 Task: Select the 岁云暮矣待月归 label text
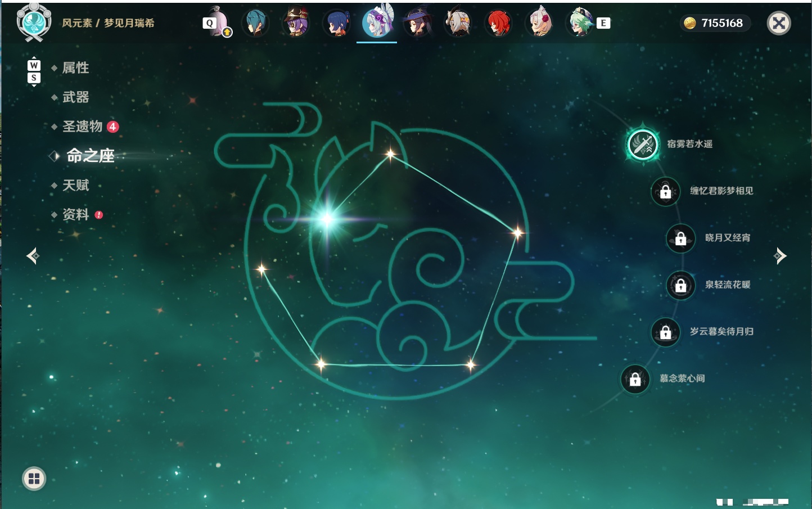(722, 332)
